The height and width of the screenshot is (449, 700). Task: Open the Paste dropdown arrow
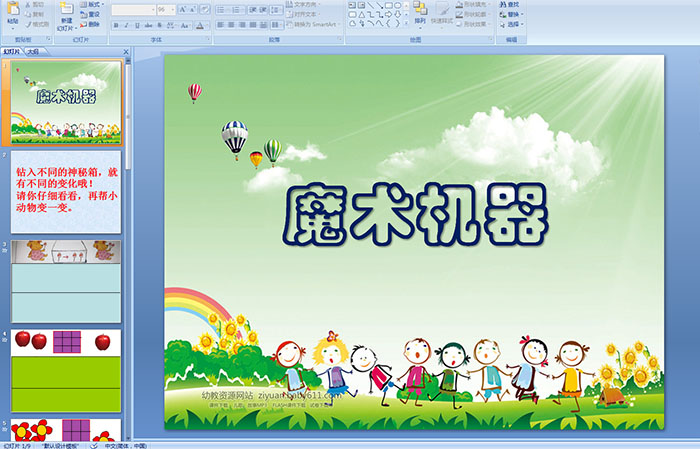13,27
